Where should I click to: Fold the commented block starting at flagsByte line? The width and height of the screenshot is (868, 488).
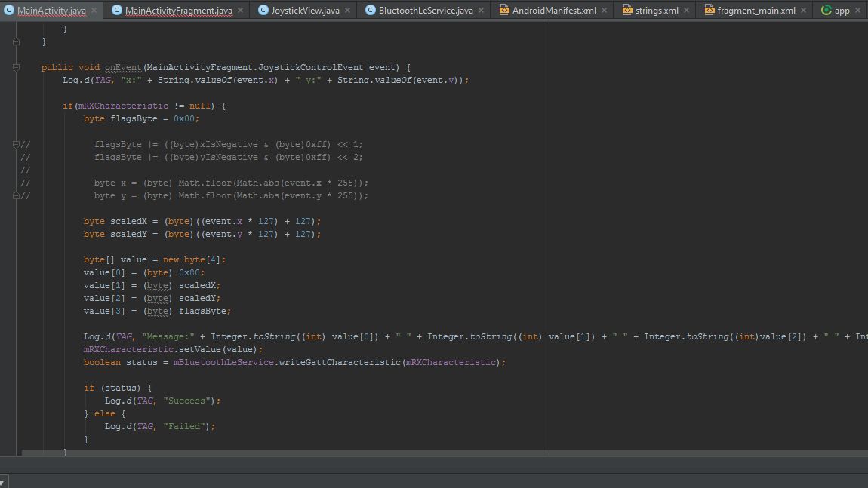(16, 144)
